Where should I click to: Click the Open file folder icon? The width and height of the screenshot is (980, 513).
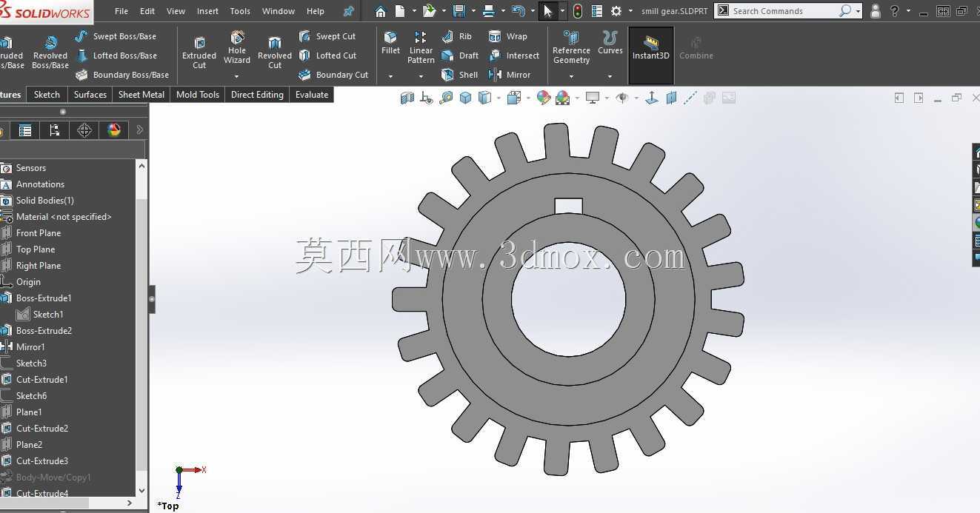[x=429, y=11]
